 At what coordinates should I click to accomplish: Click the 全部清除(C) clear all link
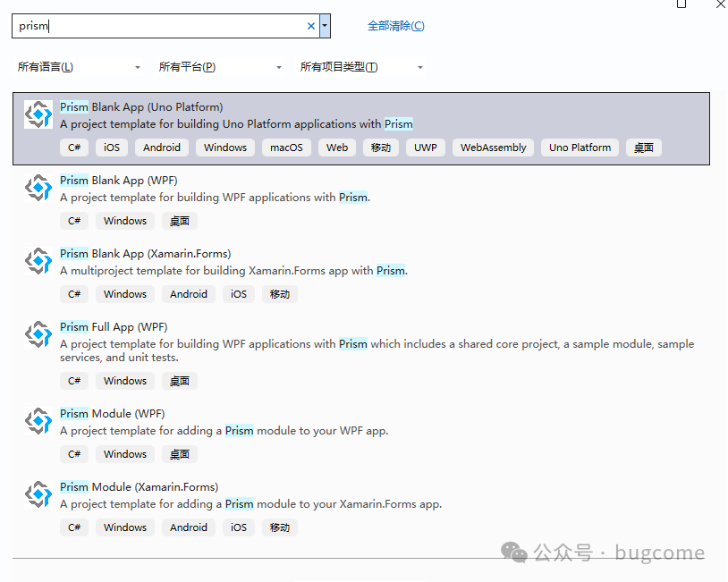[x=396, y=26]
